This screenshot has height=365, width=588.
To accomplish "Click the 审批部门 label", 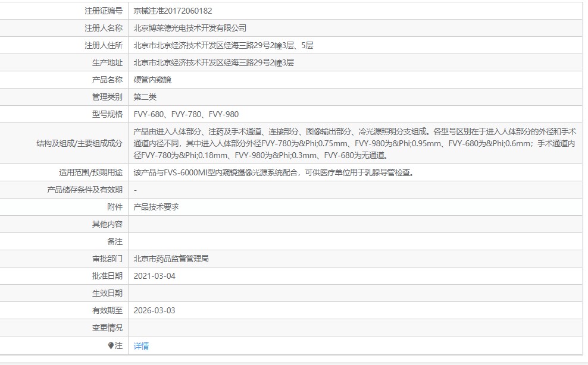I will (107, 259).
